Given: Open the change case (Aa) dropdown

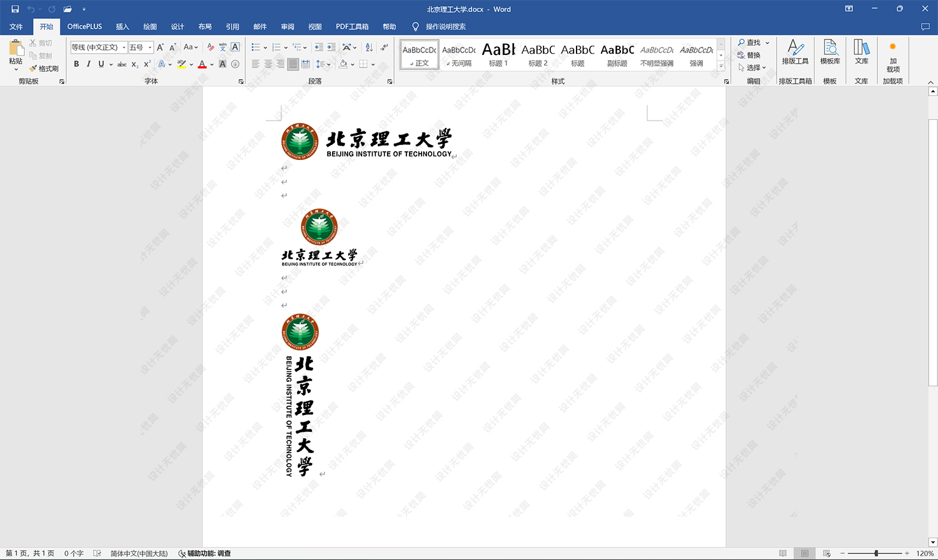Looking at the screenshot, I should point(191,47).
